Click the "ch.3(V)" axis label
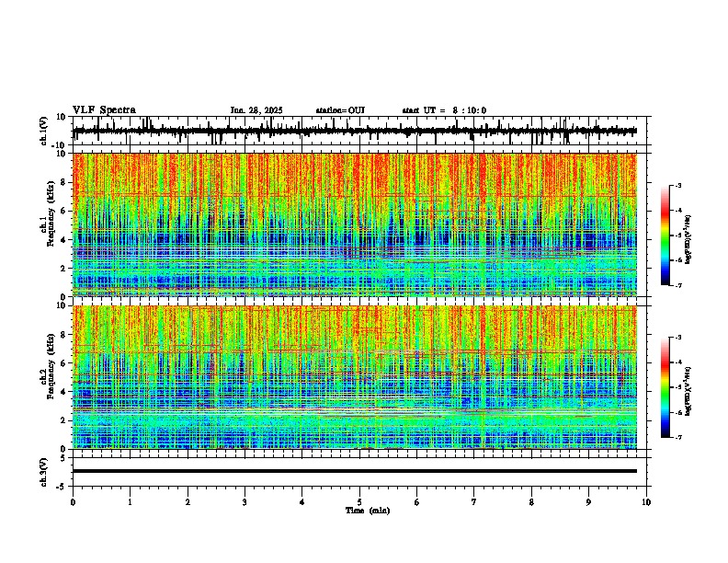The width and height of the screenshot is (728, 563). click(x=44, y=472)
